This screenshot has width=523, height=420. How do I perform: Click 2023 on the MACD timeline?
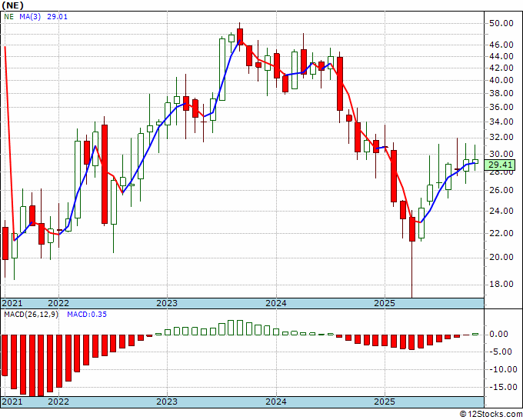coord(167,402)
